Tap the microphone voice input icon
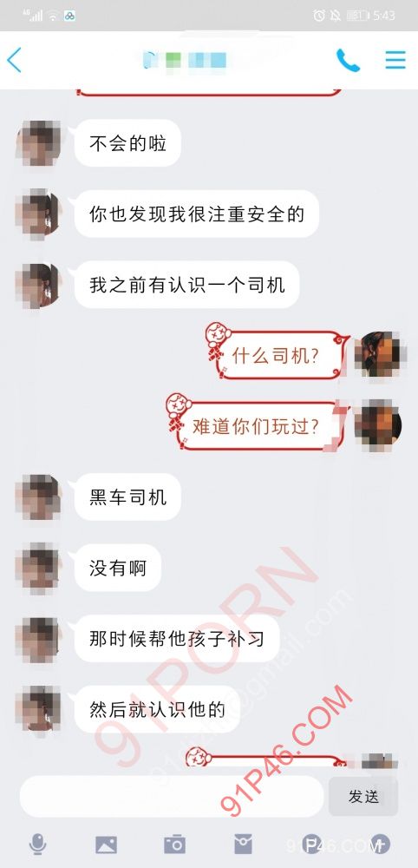The height and width of the screenshot is (868, 418). pos(37,845)
